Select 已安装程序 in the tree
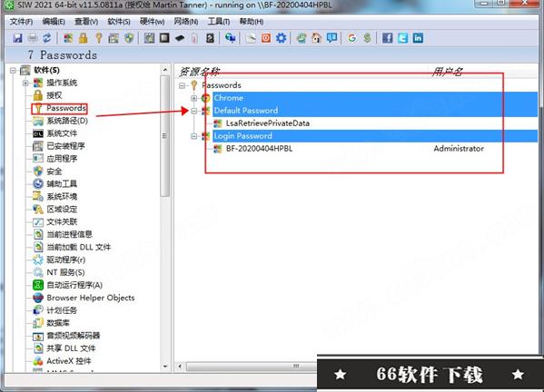 click(65, 146)
